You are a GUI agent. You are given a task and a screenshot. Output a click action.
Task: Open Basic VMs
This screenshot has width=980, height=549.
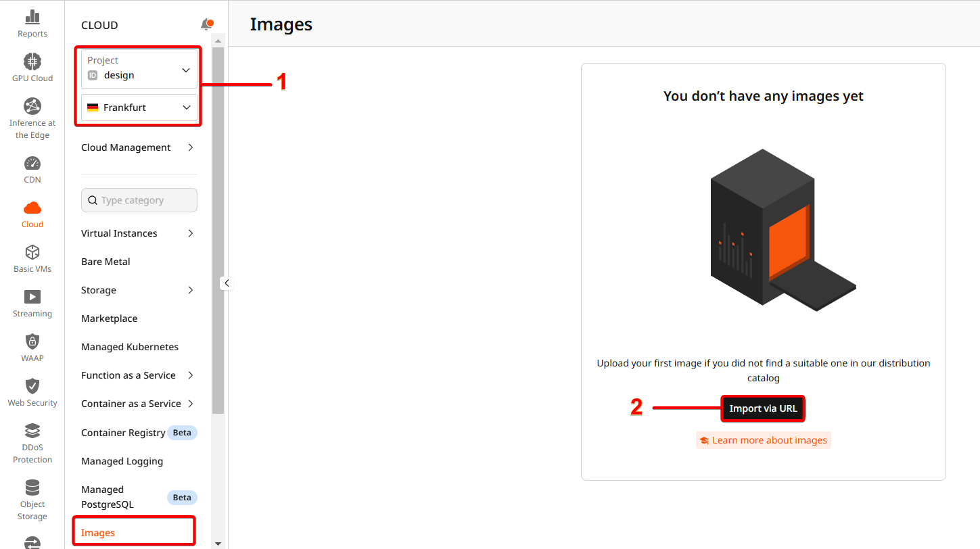click(32, 258)
